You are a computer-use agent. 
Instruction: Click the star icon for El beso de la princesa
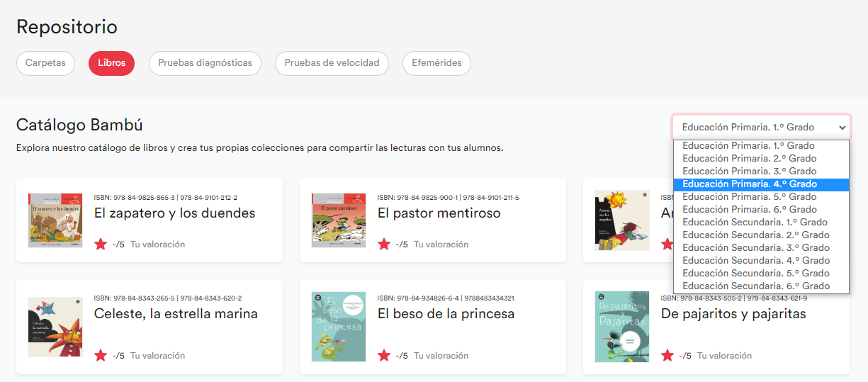click(x=384, y=356)
